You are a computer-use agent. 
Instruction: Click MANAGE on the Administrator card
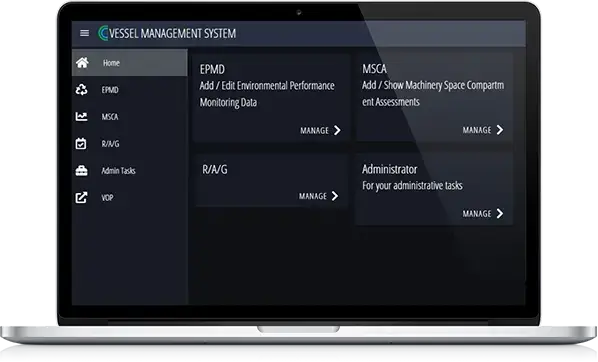(477, 214)
